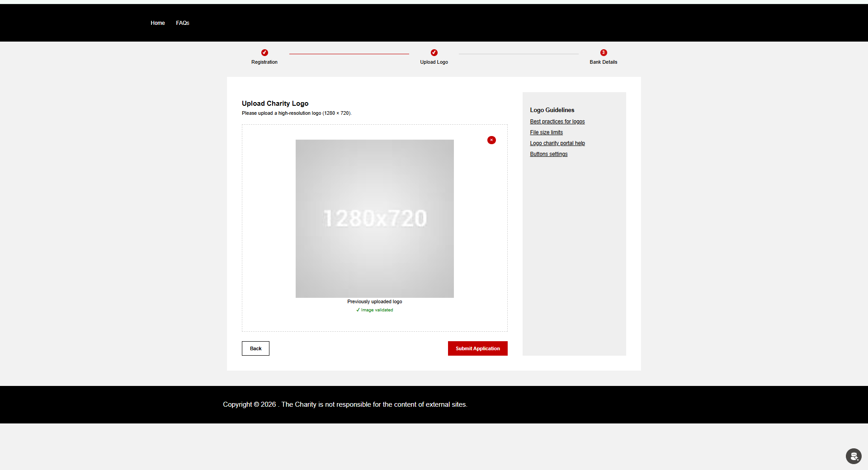Click the Back button
The width and height of the screenshot is (868, 470).
[255, 348]
